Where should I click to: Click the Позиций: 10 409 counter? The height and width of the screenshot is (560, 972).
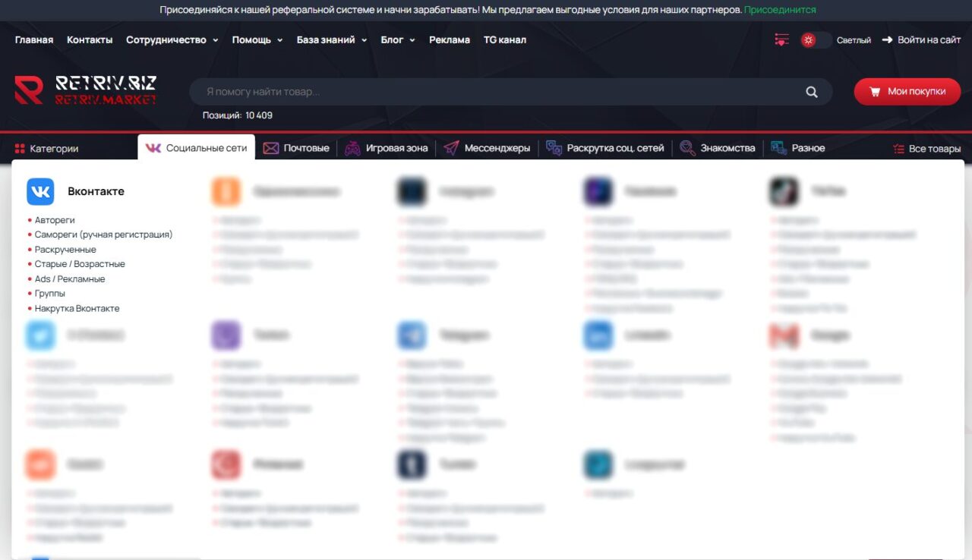(238, 115)
